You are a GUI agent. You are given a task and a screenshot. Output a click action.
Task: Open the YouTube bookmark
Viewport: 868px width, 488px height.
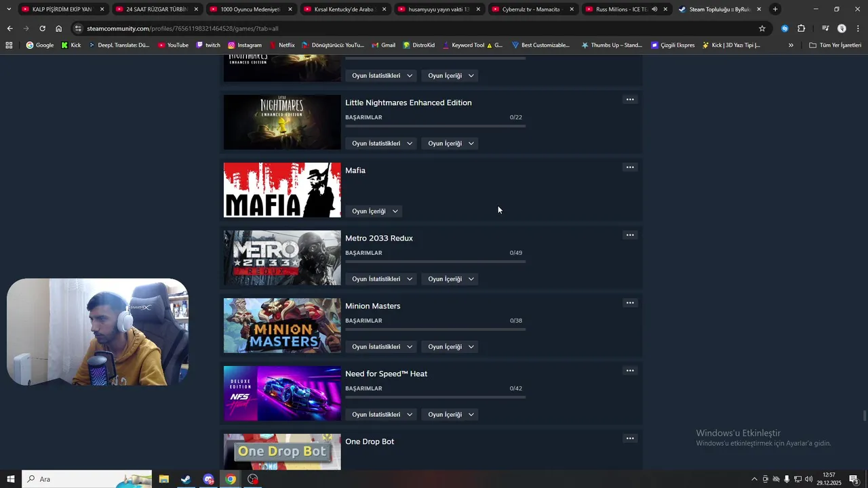coord(173,45)
